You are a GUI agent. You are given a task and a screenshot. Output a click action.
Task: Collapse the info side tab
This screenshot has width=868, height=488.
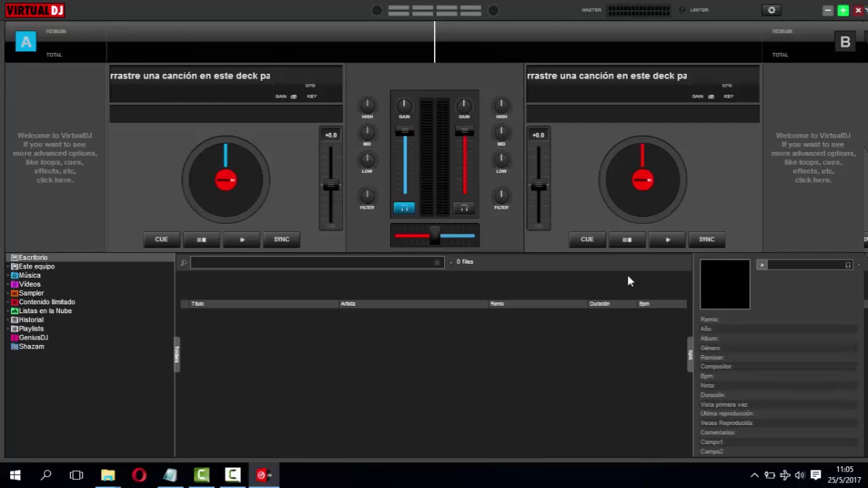(690, 354)
